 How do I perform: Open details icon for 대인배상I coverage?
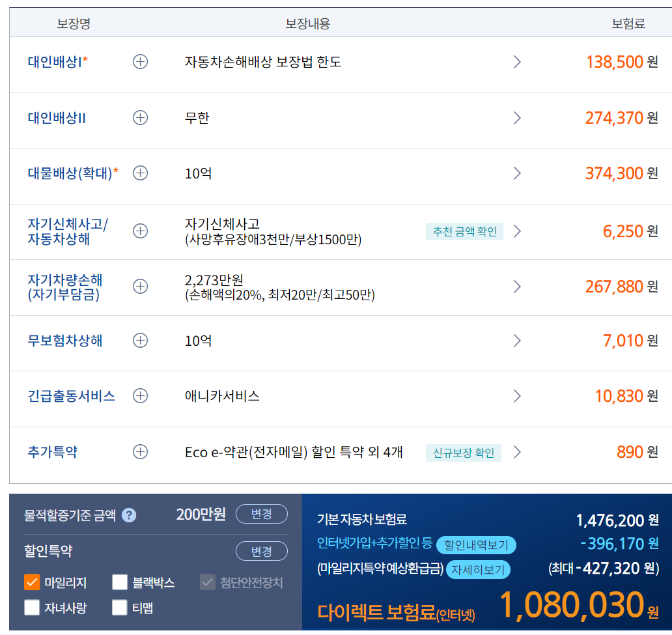click(x=140, y=62)
